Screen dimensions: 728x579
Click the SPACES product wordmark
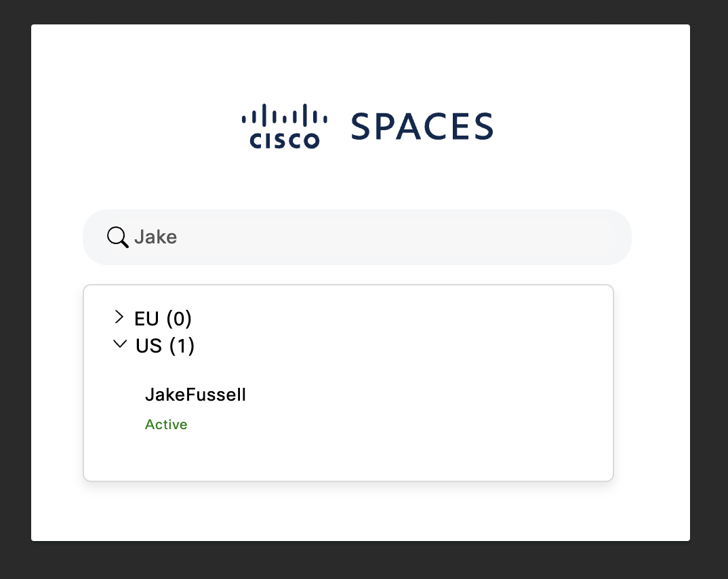pyautogui.click(x=422, y=126)
